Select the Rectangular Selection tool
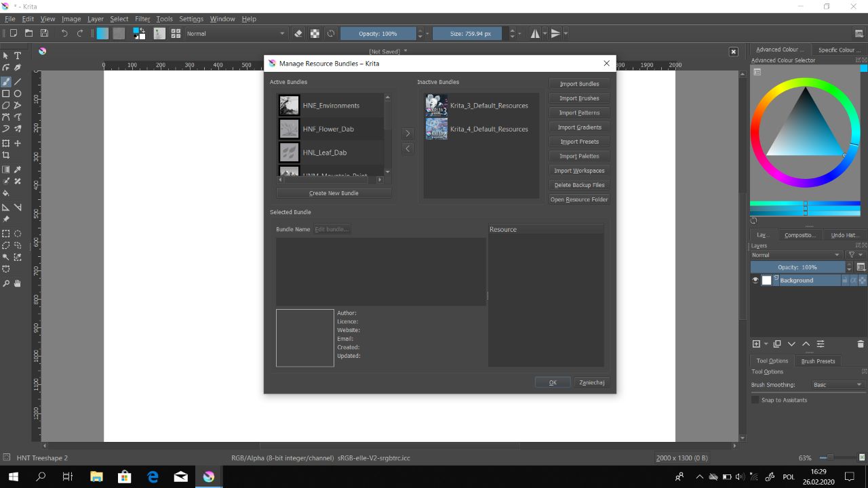The height and width of the screenshot is (488, 868). 6,233
